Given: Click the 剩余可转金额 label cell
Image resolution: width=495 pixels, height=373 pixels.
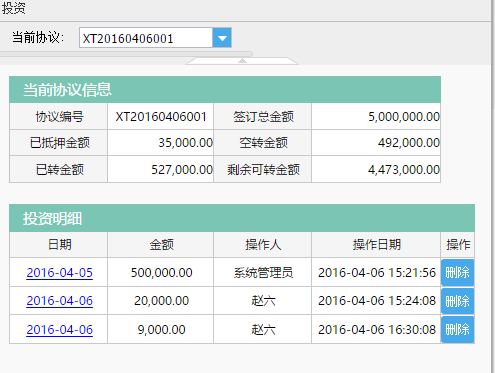Looking at the screenshot, I should [x=263, y=170].
